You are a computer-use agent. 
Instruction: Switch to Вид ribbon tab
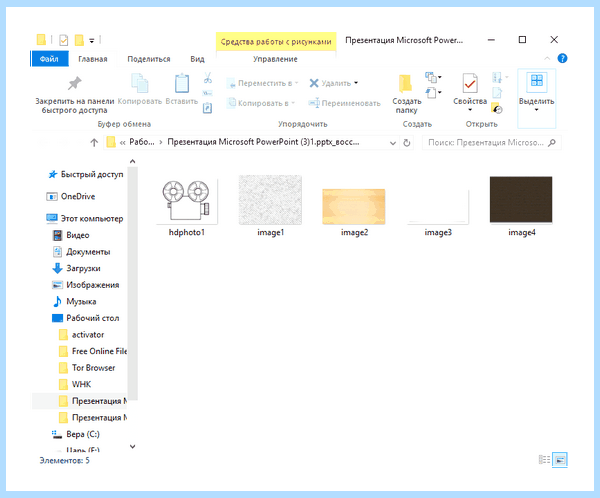tap(197, 59)
